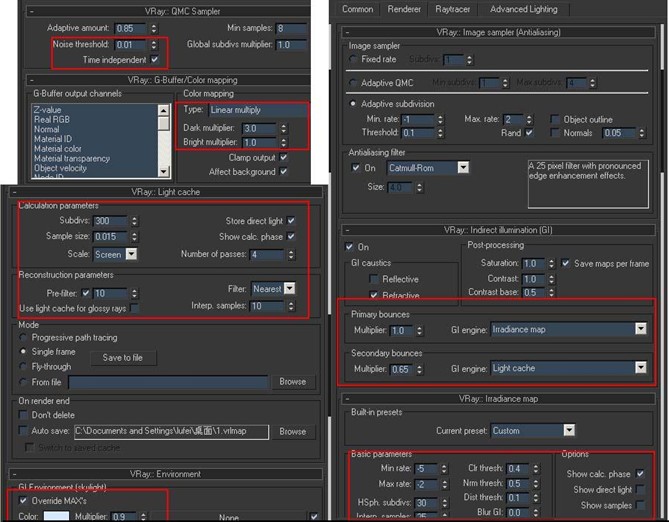The width and height of the screenshot is (669, 522).
Task: Click the GI Environment skylight color swatch
Action: pyautogui.click(x=56, y=516)
